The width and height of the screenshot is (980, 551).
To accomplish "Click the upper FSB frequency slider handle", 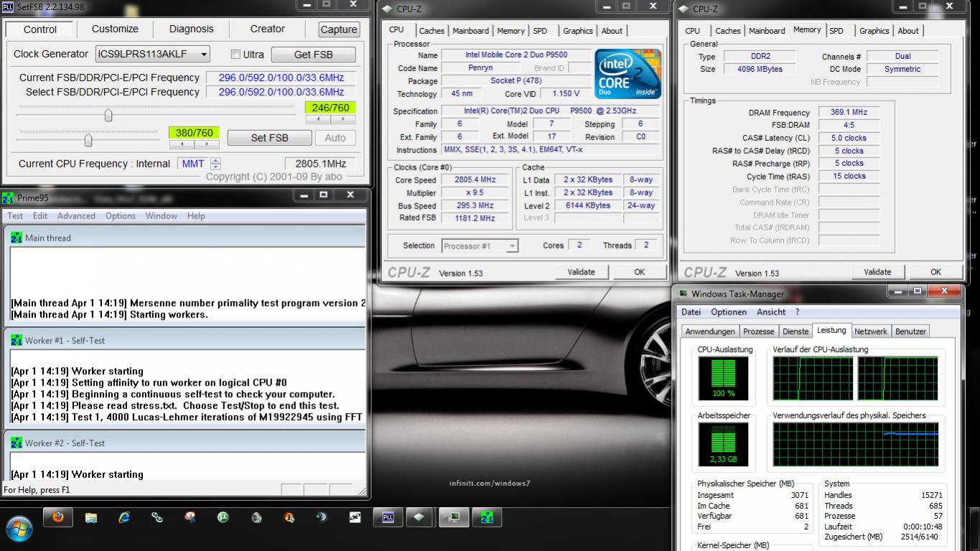I will [108, 115].
